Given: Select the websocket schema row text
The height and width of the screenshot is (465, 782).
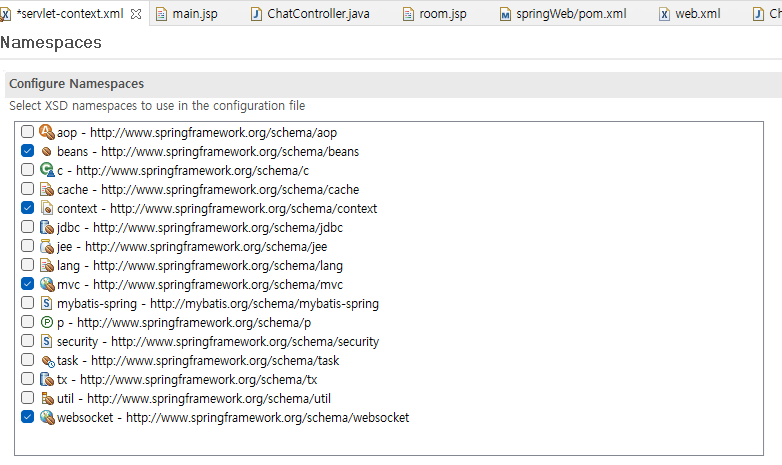Looking at the screenshot, I should [233, 418].
